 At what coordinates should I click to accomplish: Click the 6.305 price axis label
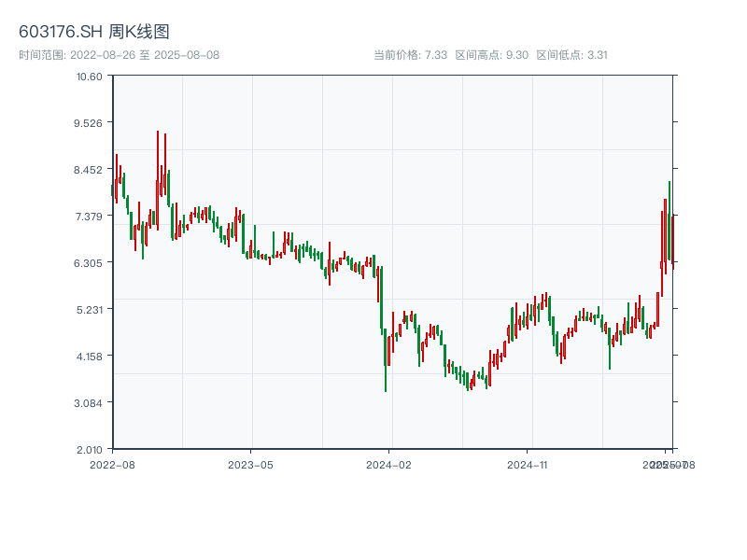(x=89, y=262)
